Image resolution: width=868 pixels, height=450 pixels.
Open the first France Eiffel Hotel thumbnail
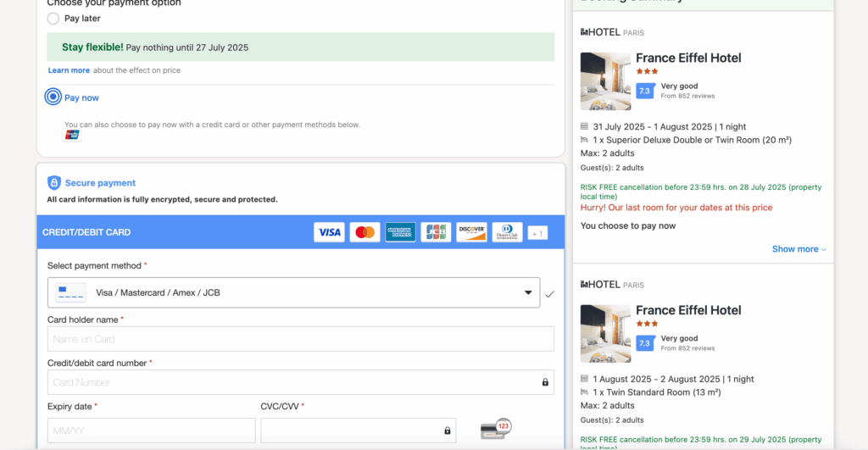[605, 81]
